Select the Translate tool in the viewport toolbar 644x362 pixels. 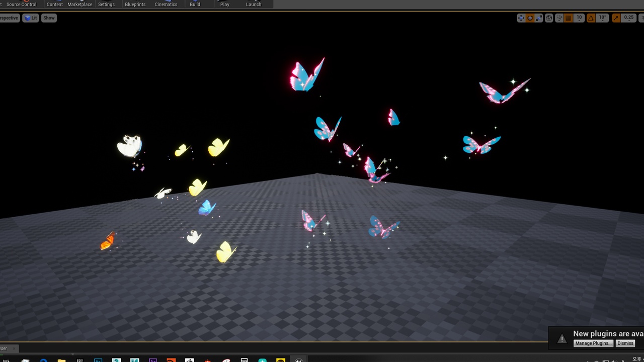click(x=520, y=18)
